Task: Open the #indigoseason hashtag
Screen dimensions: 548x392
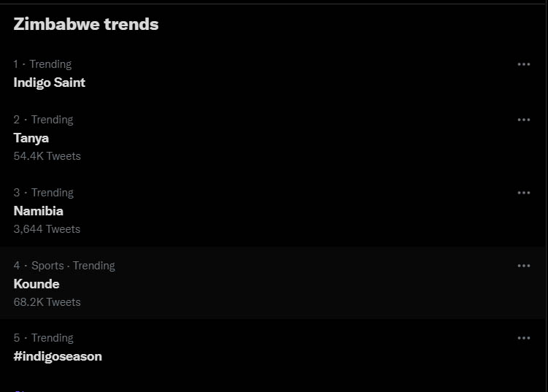Action: [x=58, y=356]
